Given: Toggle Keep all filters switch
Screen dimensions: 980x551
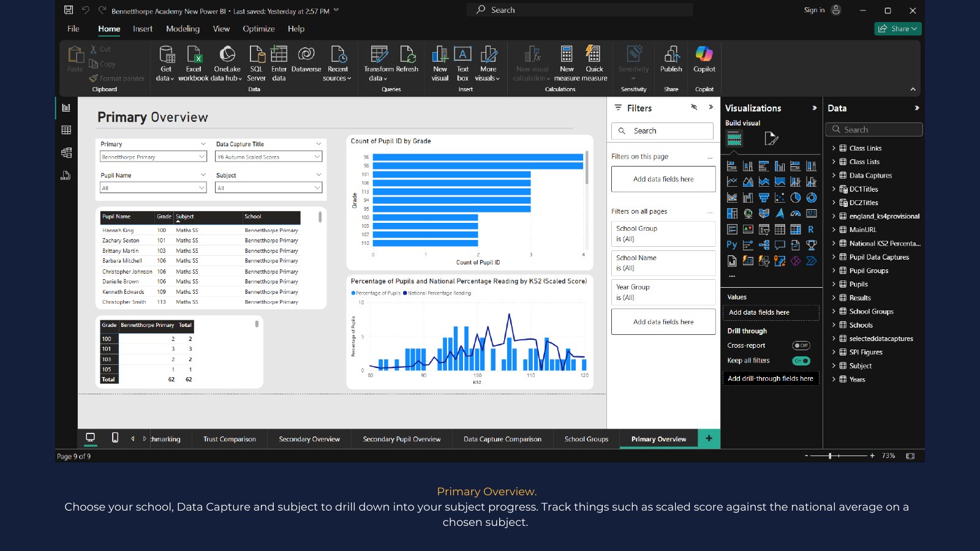Looking at the screenshot, I should (x=801, y=361).
